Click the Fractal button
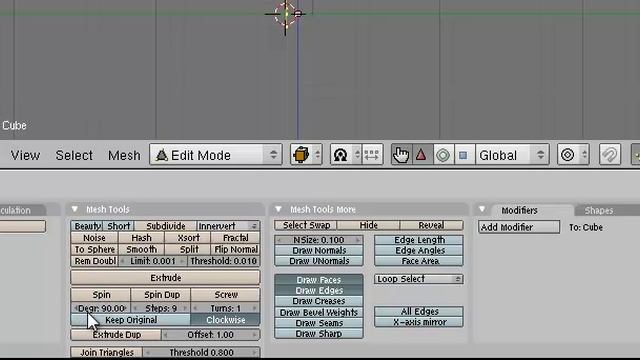The height and width of the screenshot is (360, 640). tap(236, 238)
